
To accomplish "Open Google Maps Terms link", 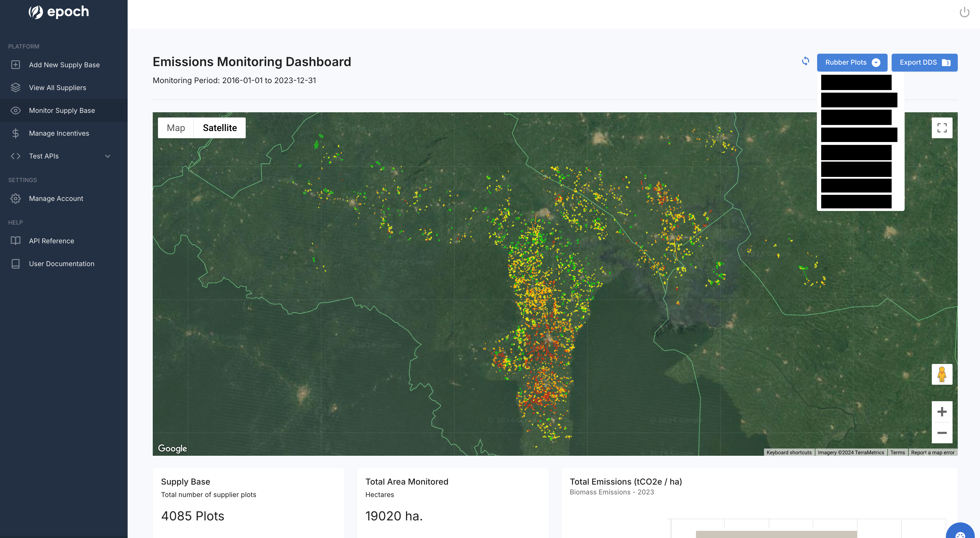I will 897,453.
